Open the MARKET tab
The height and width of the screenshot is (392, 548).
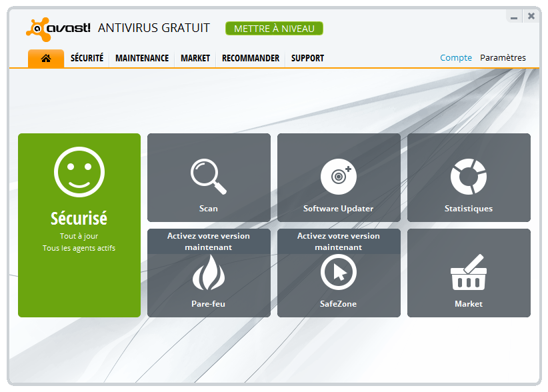[195, 58]
